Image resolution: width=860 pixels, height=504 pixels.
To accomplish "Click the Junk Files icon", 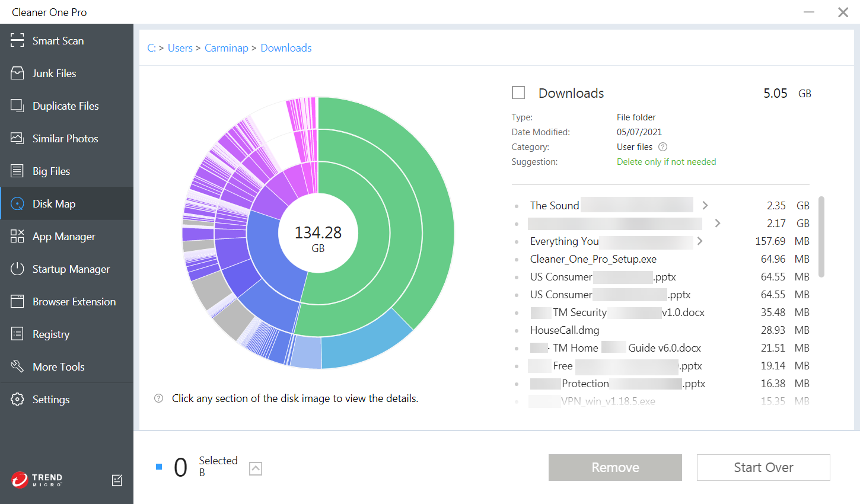I will coord(17,73).
